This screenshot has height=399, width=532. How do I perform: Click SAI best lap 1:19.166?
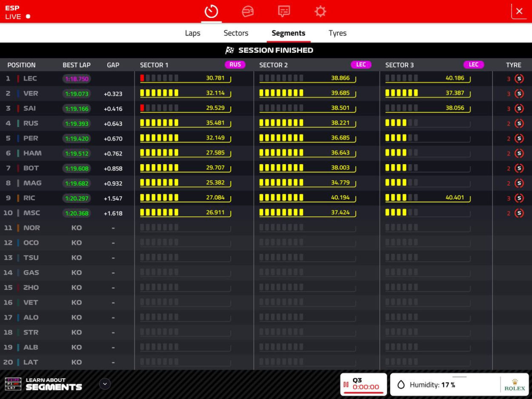click(x=77, y=109)
